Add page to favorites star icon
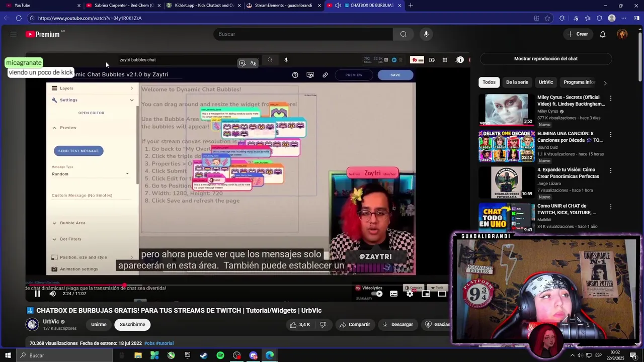The height and width of the screenshot is (362, 644). 547,18
